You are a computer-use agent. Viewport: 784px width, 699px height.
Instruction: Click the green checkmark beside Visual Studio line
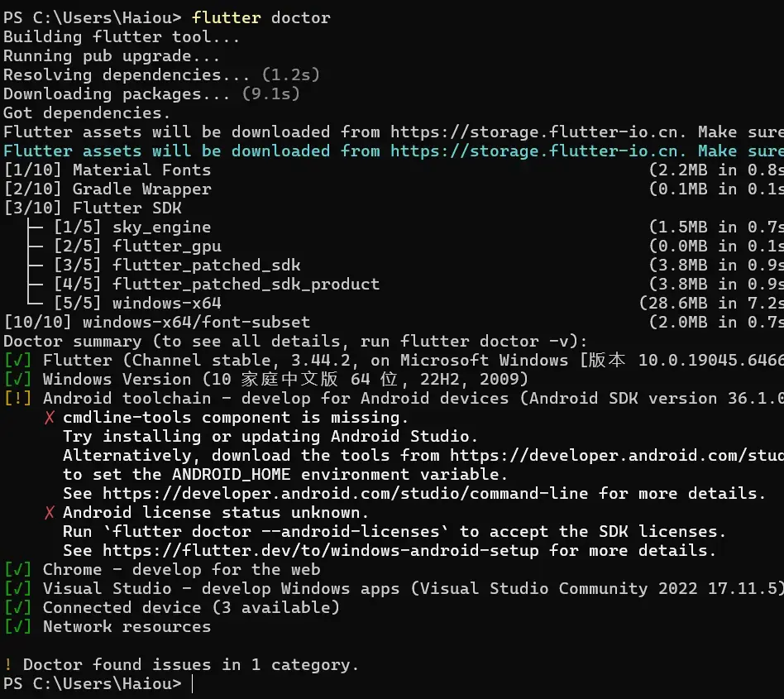[17, 588]
